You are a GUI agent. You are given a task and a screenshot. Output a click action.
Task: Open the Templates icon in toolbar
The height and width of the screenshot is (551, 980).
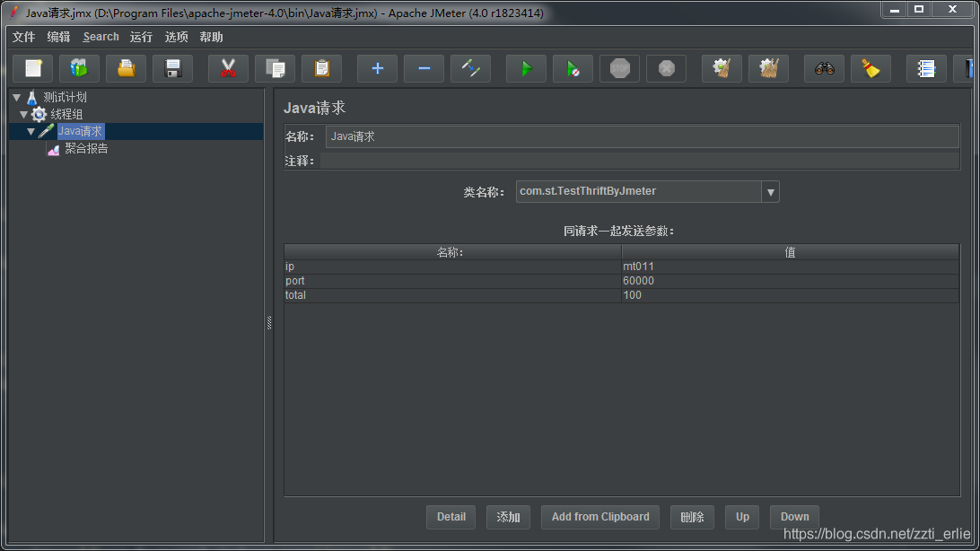pyautogui.click(x=80, y=68)
